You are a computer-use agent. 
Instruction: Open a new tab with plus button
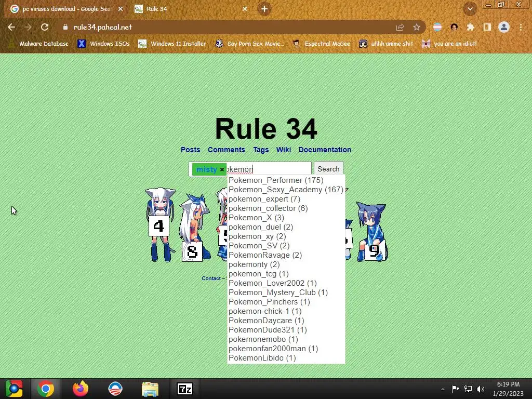click(264, 9)
